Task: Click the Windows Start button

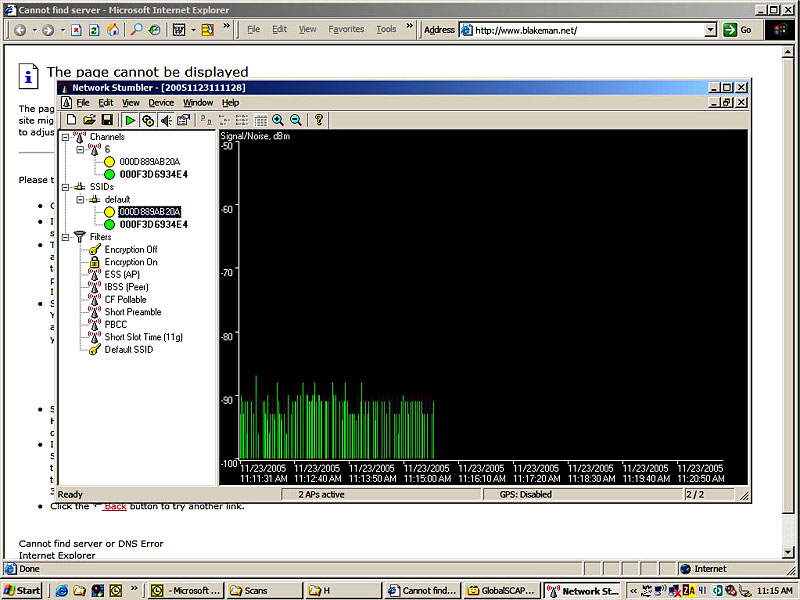Action: point(22,591)
